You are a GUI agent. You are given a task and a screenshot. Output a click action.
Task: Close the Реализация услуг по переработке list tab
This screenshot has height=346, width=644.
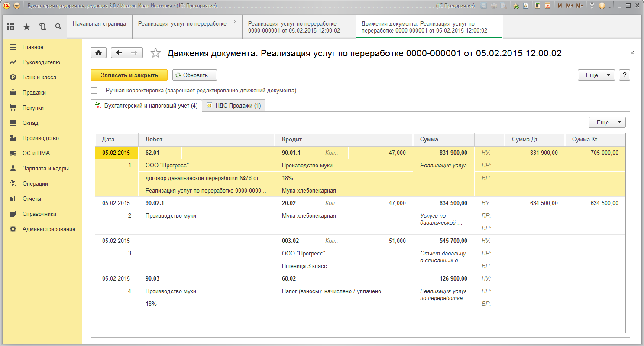(235, 21)
